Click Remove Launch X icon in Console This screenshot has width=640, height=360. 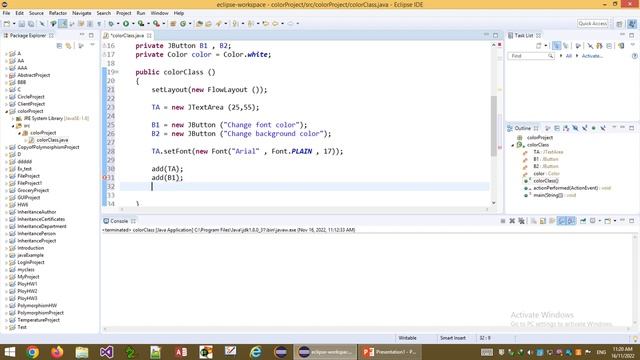512,221
